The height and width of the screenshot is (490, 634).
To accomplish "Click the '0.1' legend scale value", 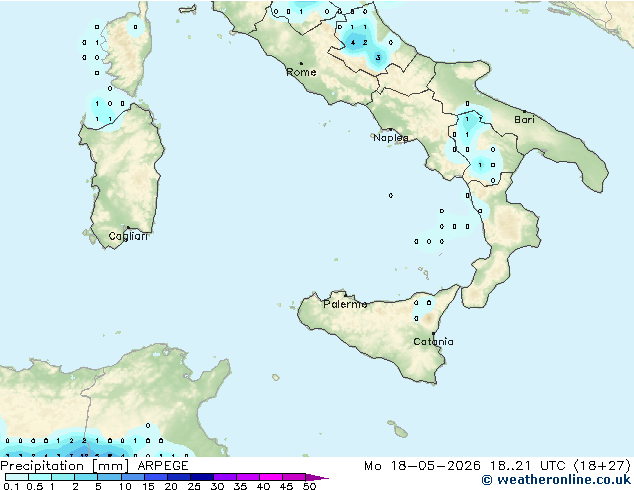I will click(x=11, y=486).
